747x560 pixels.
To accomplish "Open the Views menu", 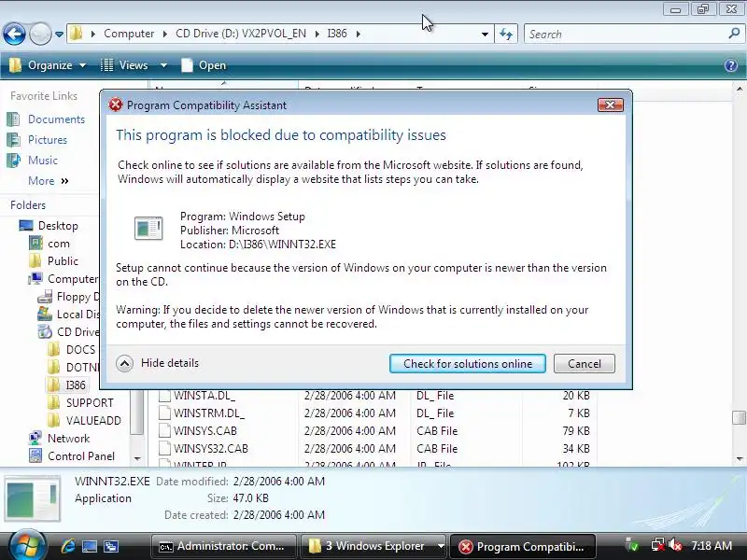I will click(124, 65).
